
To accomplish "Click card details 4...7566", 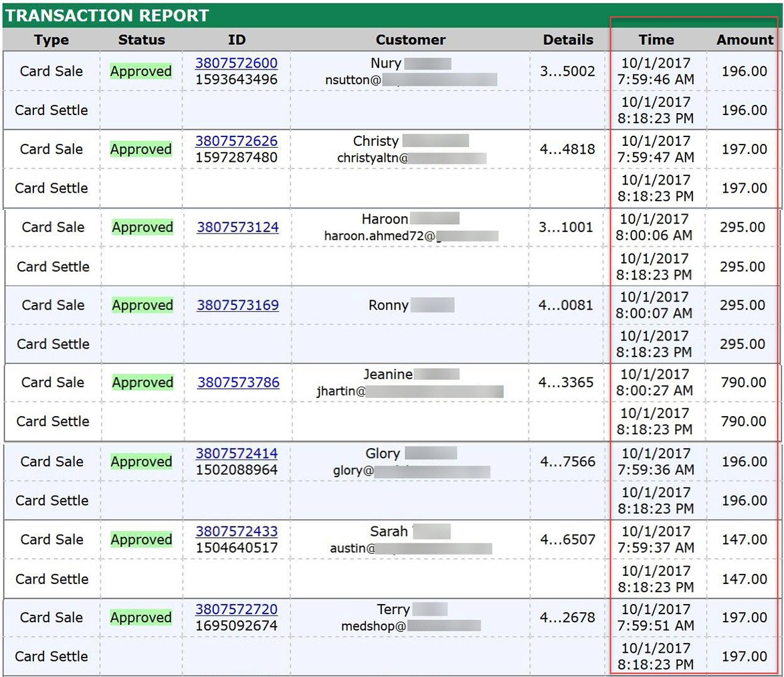I will click(x=567, y=462).
